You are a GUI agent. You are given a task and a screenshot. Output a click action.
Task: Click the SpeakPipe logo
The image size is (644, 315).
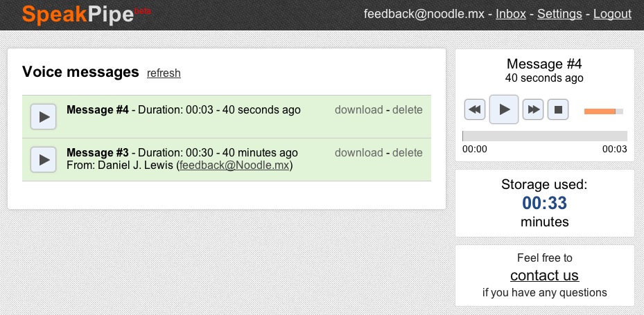(x=77, y=14)
